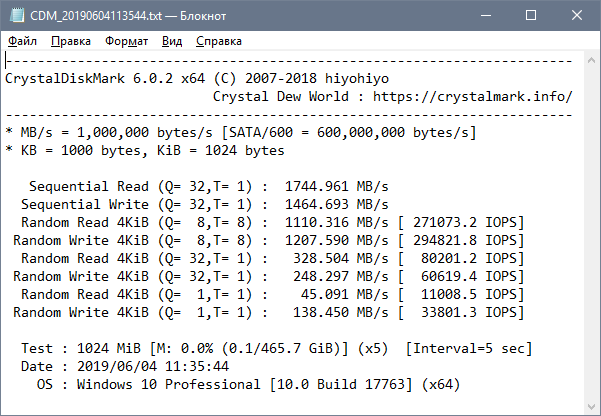Image resolution: width=601 pixels, height=416 pixels.
Task: Click the Notepad icon in title bar
Action: [16, 15]
